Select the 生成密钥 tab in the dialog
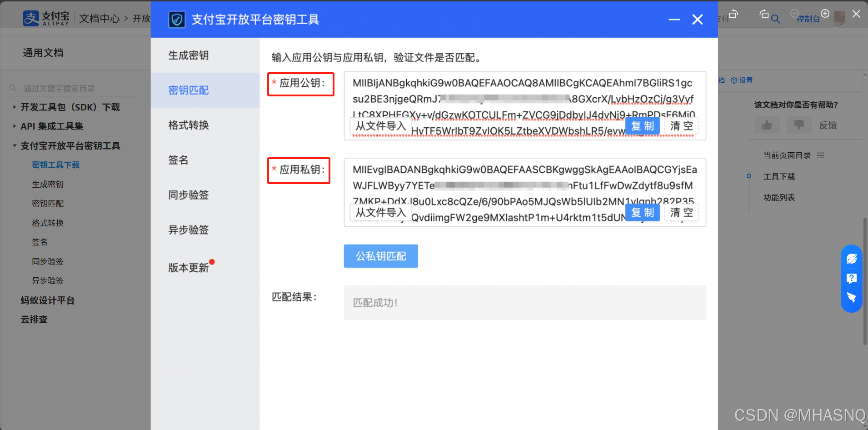Image resolution: width=868 pixels, height=430 pixels. [205, 55]
